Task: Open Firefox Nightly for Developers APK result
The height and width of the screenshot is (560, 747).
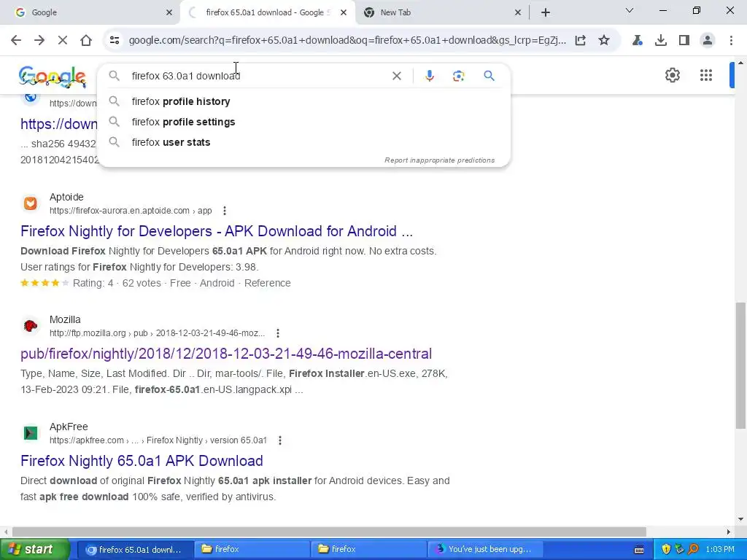Action: coord(216,231)
